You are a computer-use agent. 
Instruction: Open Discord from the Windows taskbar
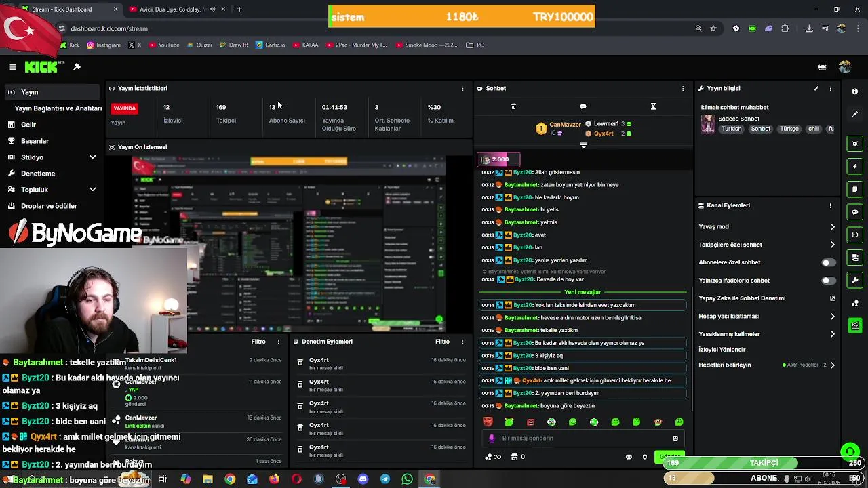[363, 479]
